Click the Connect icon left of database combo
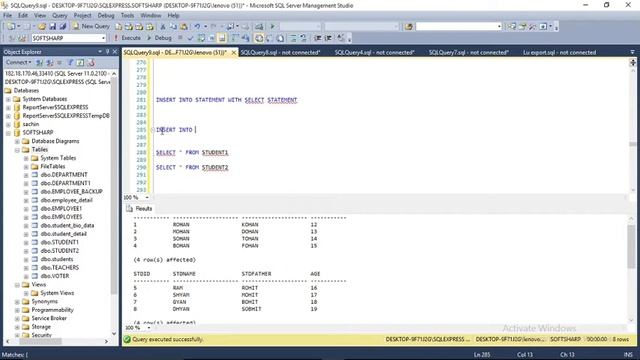The image size is (640, 360). (x=11, y=38)
